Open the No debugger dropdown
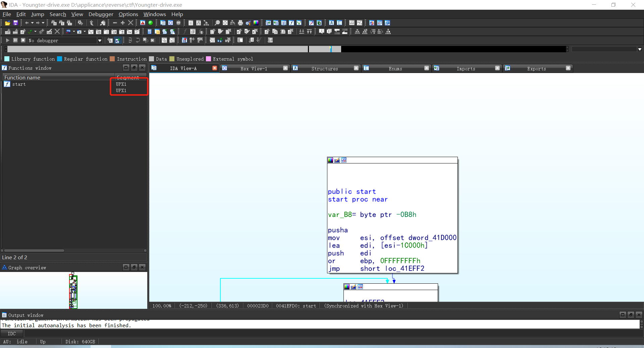 tap(100, 40)
